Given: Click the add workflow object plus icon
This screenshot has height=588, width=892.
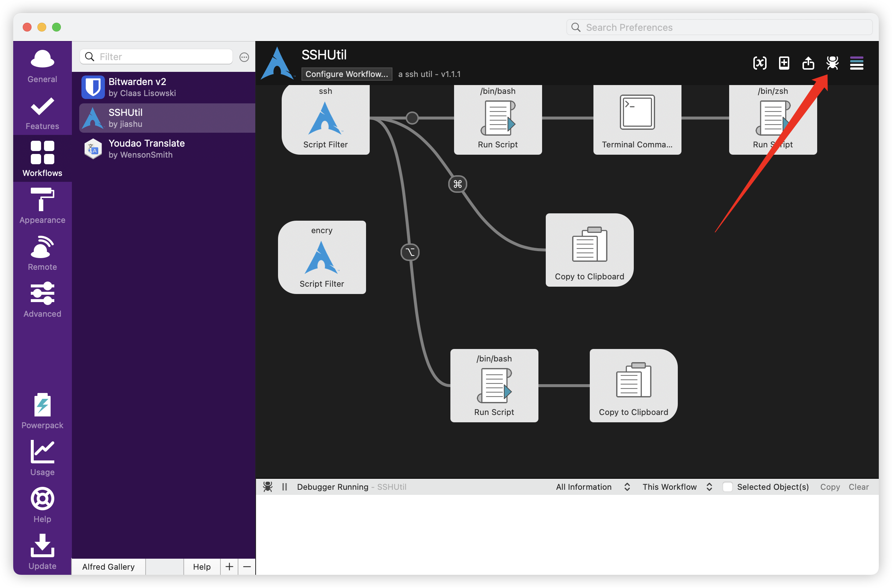Looking at the screenshot, I should [784, 63].
